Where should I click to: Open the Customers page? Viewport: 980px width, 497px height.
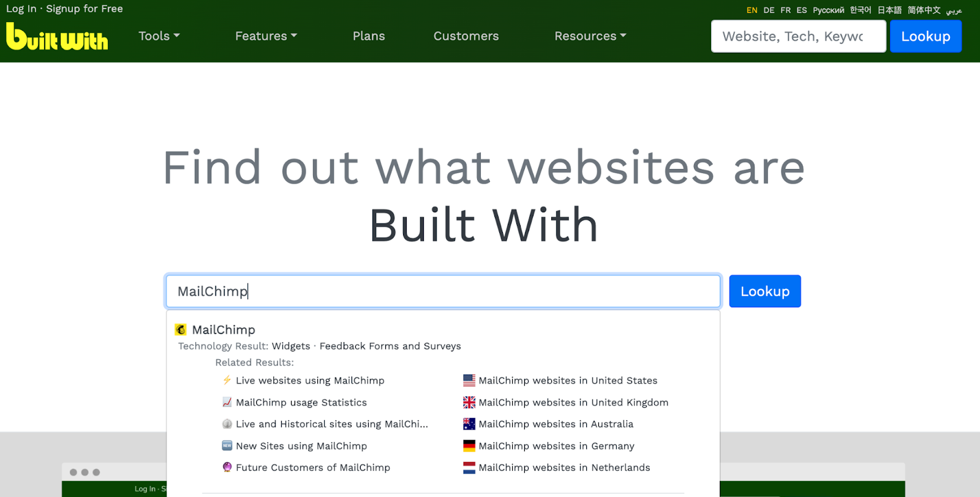point(466,36)
